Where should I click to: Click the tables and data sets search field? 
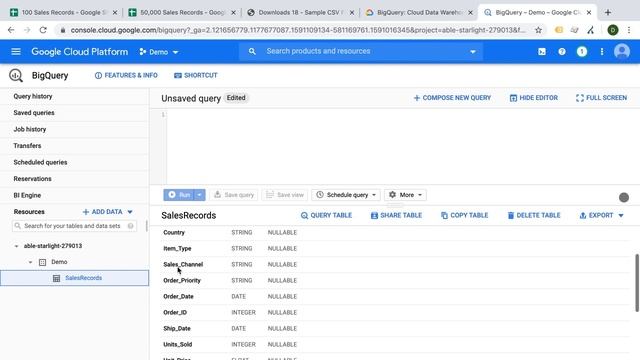click(74, 226)
